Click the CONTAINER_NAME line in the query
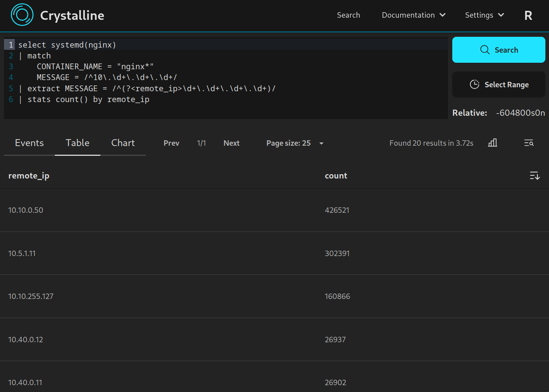 [95, 67]
